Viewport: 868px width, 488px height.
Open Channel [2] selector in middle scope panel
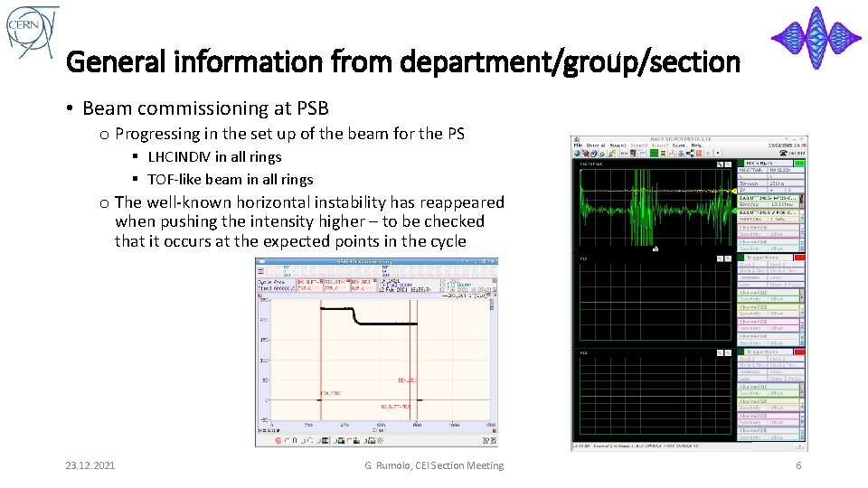tap(769, 306)
